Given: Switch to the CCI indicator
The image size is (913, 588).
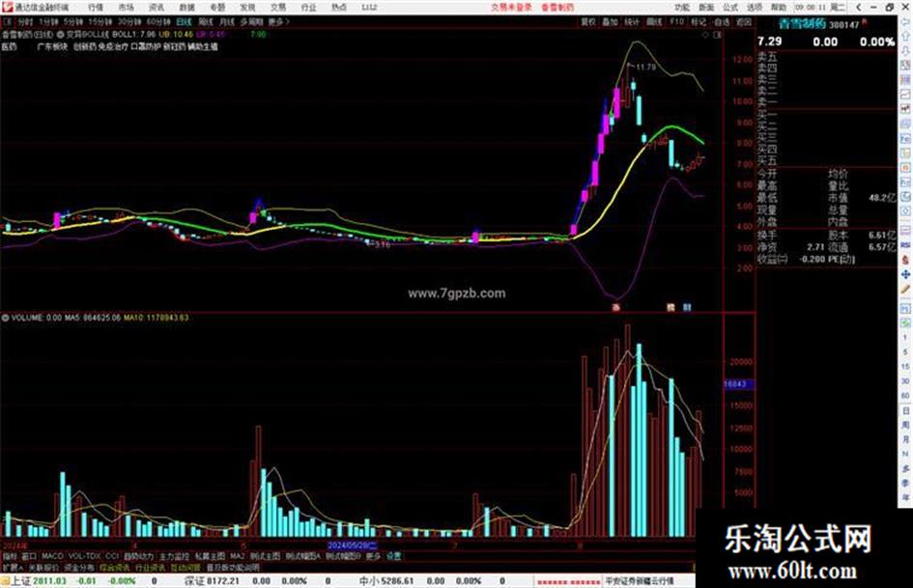Looking at the screenshot, I should tap(112, 556).
